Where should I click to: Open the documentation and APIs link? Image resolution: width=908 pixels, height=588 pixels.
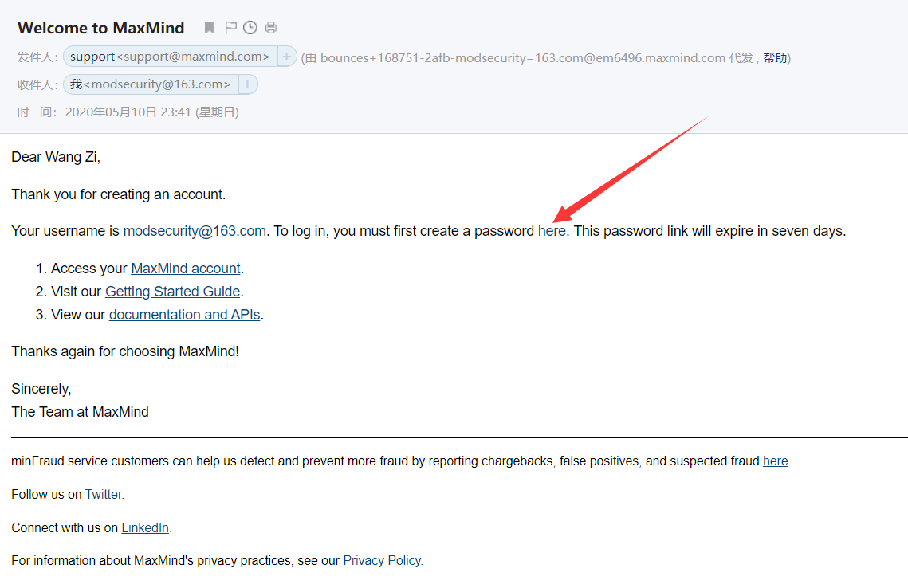tap(185, 315)
